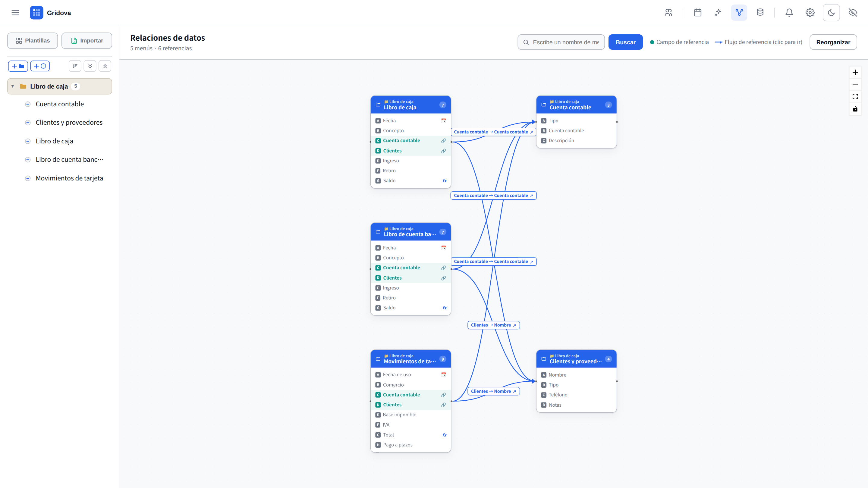Image resolution: width=868 pixels, height=488 pixels.
Task: Select Movimientos de tarjeta menu item
Action: click(x=69, y=178)
